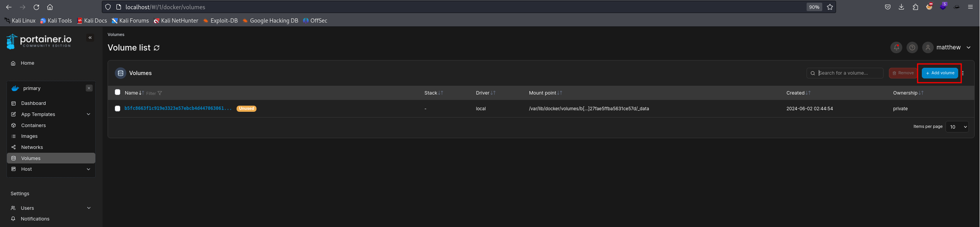The image size is (980, 227).
Task: Open the Exploit-DB bookmark
Action: [220, 21]
